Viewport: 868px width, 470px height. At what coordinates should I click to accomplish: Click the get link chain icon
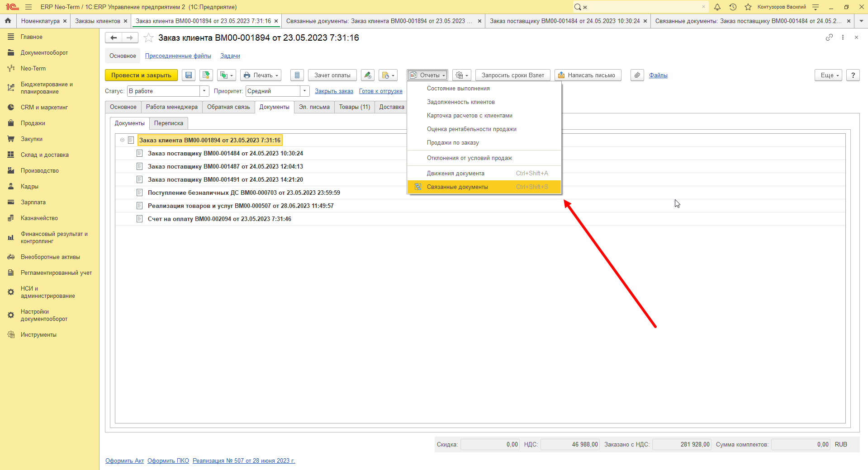(829, 38)
